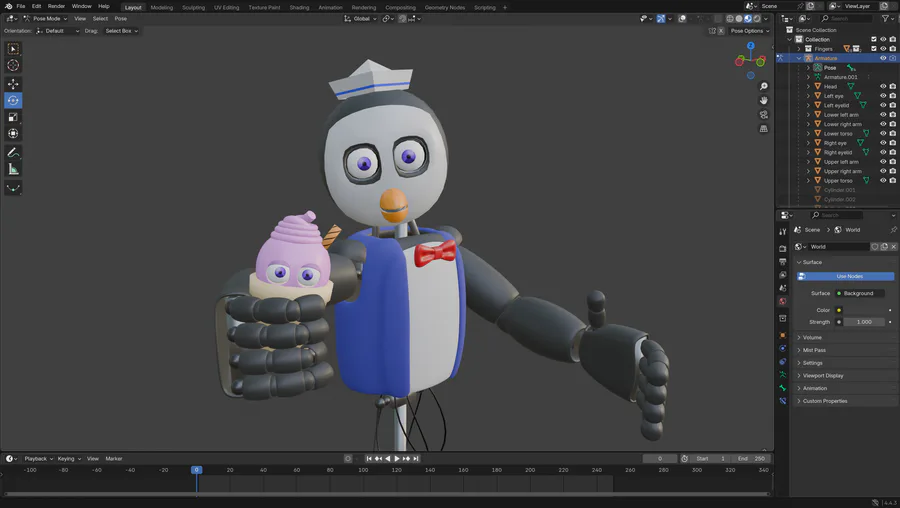
Task: Open the Playback menu in timeline
Action: (38, 459)
